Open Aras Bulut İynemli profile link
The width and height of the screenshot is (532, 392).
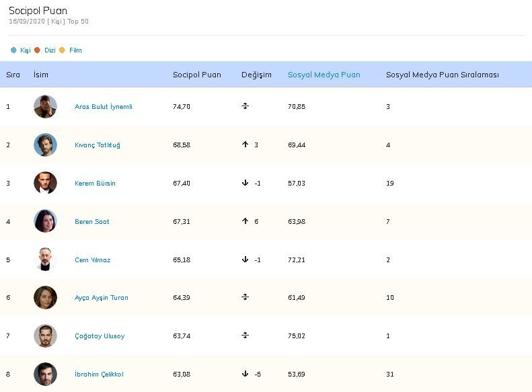pos(103,107)
